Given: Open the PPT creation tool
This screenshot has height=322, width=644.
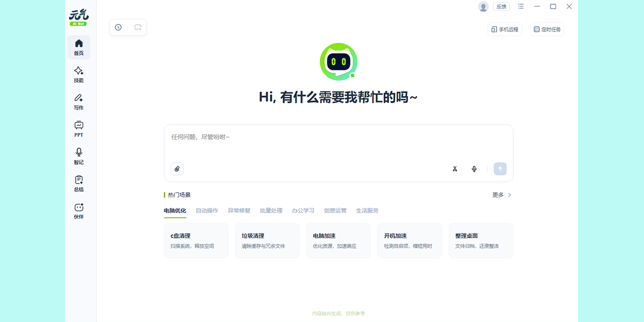Looking at the screenshot, I should [x=78, y=128].
